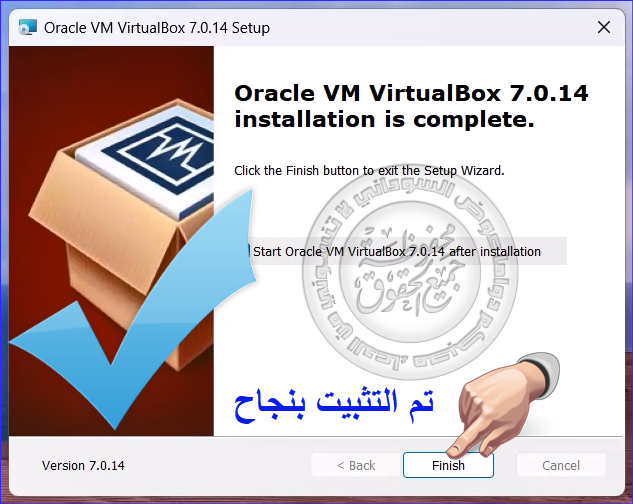
Task: Click the white shirt cuff of the hand
Action: (x=542, y=372)
